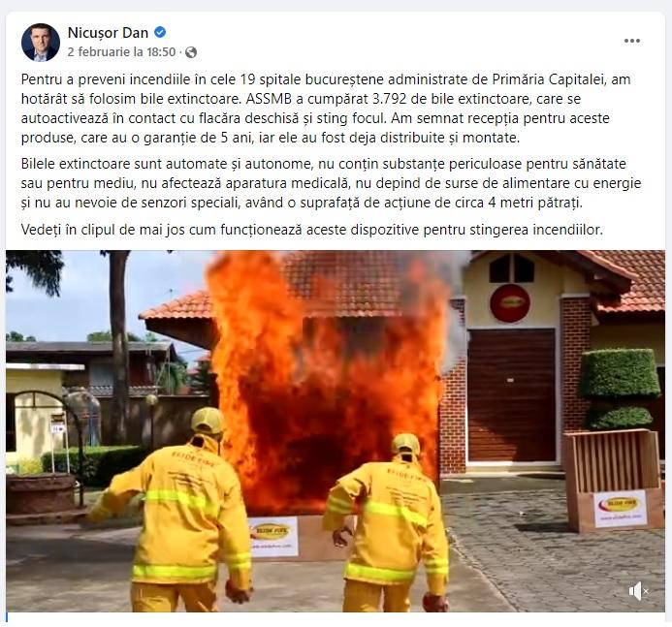
Task: Open the three-dot post options menu
Action: point(631,41)
